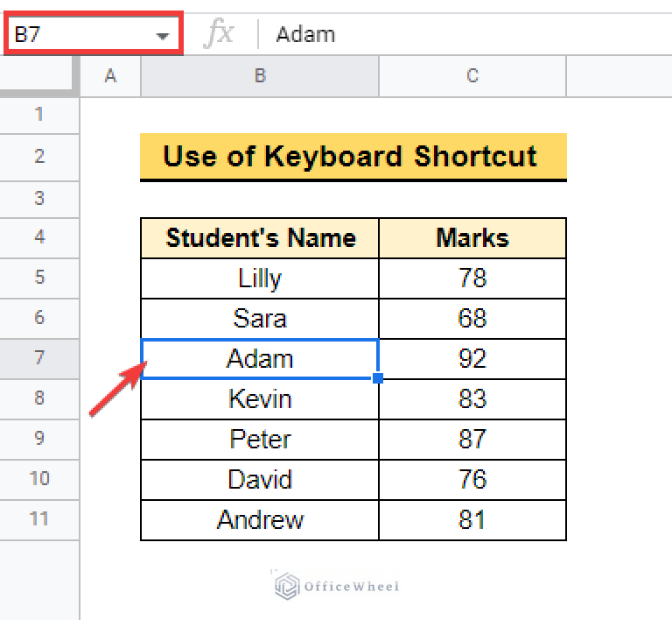The height and width of the screenshot is (620, 672).
Task: Open the Name Box dropdown arrow
Action: 162,36
